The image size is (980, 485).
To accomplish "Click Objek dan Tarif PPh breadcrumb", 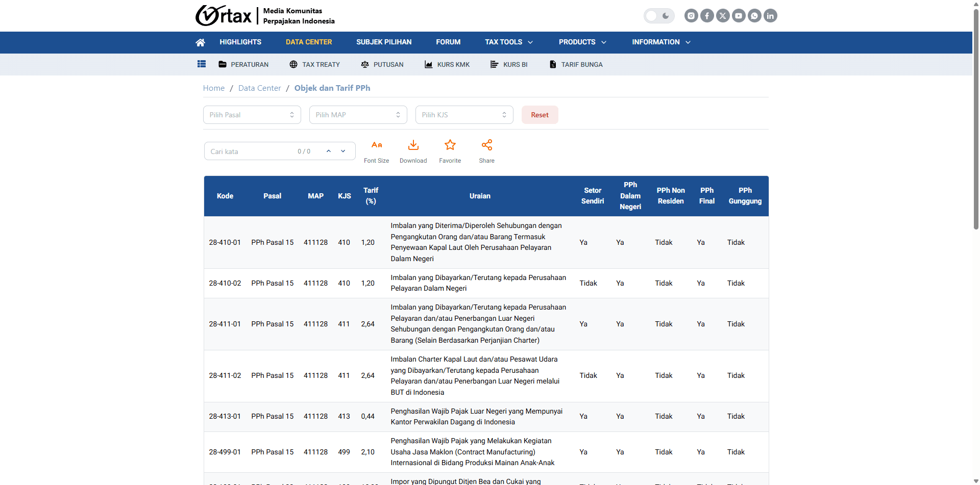I will [x=332, y=88].
